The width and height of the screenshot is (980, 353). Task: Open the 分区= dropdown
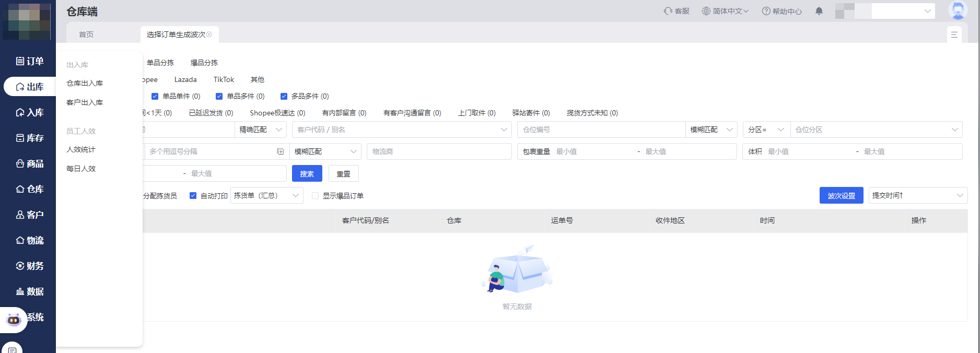(x=766, y=130)
